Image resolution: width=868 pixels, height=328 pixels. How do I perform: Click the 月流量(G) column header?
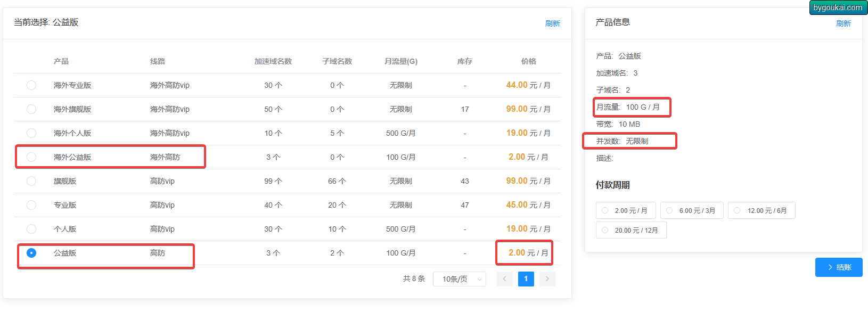401,61
